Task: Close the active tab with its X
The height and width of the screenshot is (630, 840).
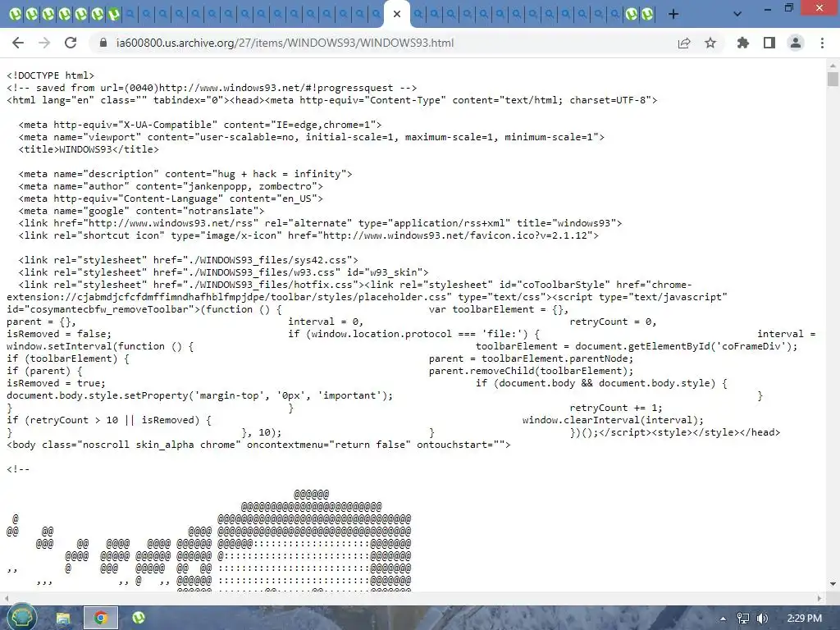Action: pyautogui.click(x=397, y=14)
